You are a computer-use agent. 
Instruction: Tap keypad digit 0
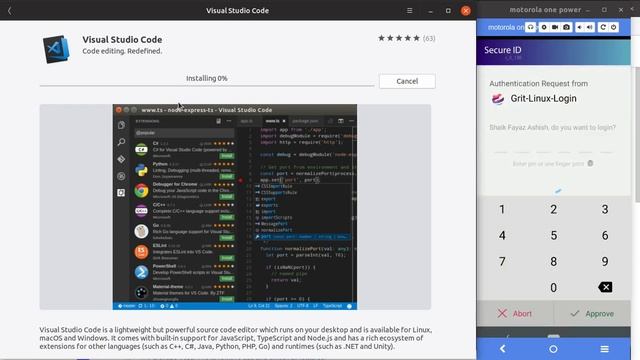click(x=553, y=288)
